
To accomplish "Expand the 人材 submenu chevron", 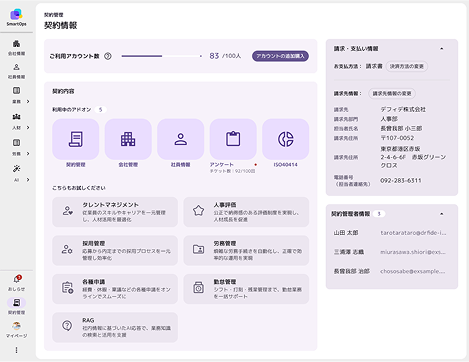I will pyautogui.click(x=28, y=127).
